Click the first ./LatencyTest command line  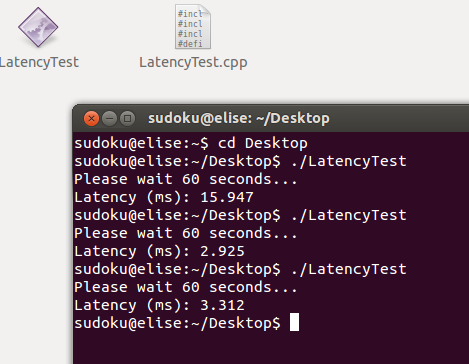240,161
